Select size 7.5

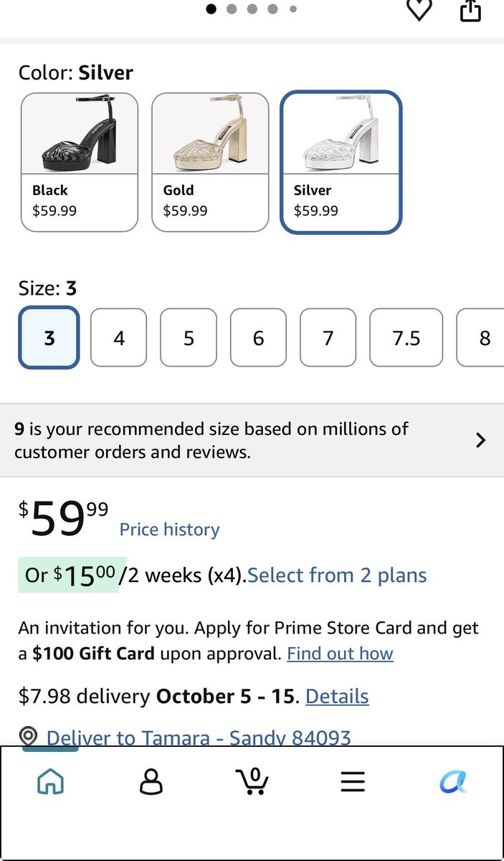406,338
